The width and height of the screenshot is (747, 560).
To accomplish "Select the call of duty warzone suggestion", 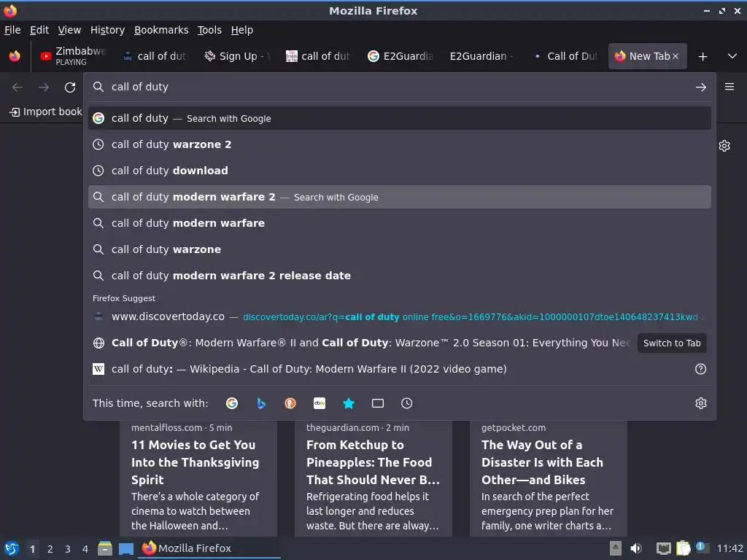I will (399, 249).
